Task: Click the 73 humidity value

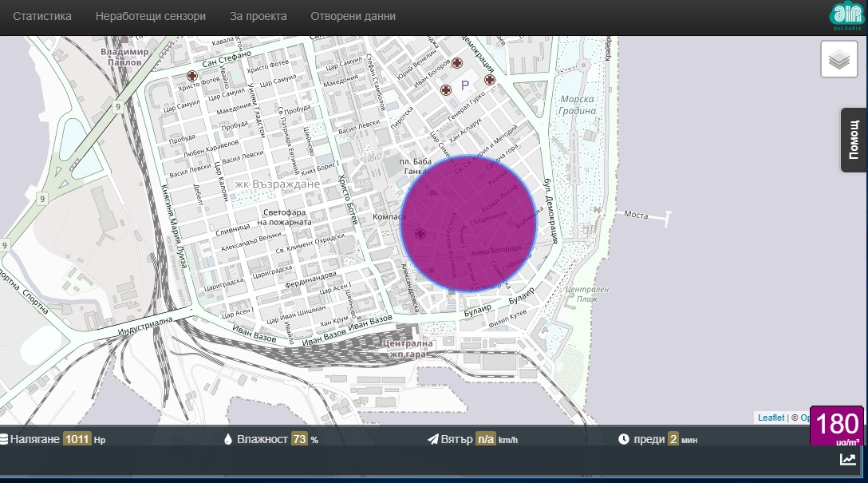Action: (x=299, y=439)
